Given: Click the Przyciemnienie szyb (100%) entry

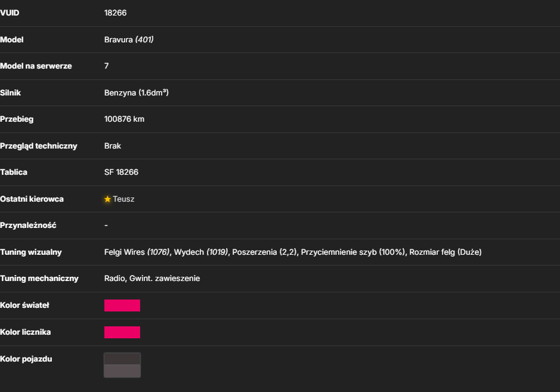Looking at the screenshot, I should [353, 252].
